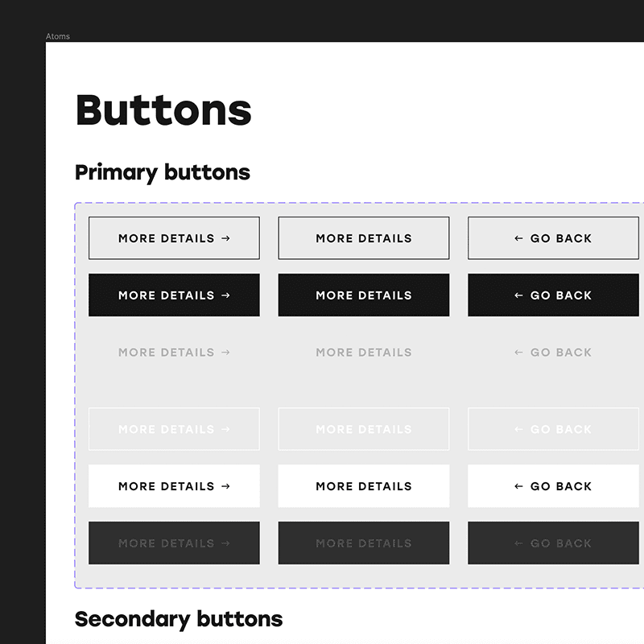Select the Primary buttons section heading
Viewport: 644px width, 644px height.
(x=162, y=172)
